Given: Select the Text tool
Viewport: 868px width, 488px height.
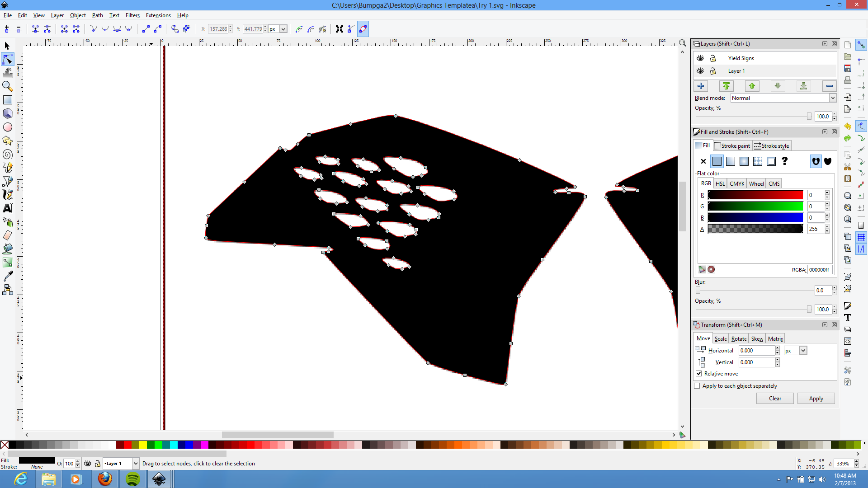Looking at the screenshot, I should (8, 208).
